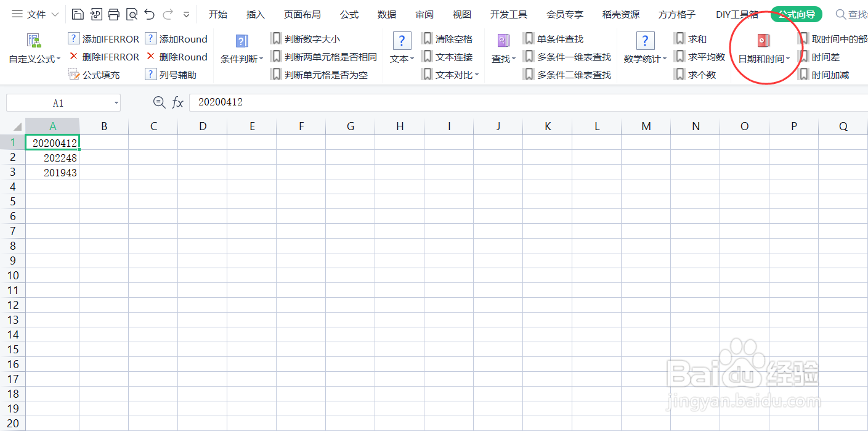This screenshot has height=431, width=868.
Task: Click 求个数 item
Action: [x=695, y=75]
